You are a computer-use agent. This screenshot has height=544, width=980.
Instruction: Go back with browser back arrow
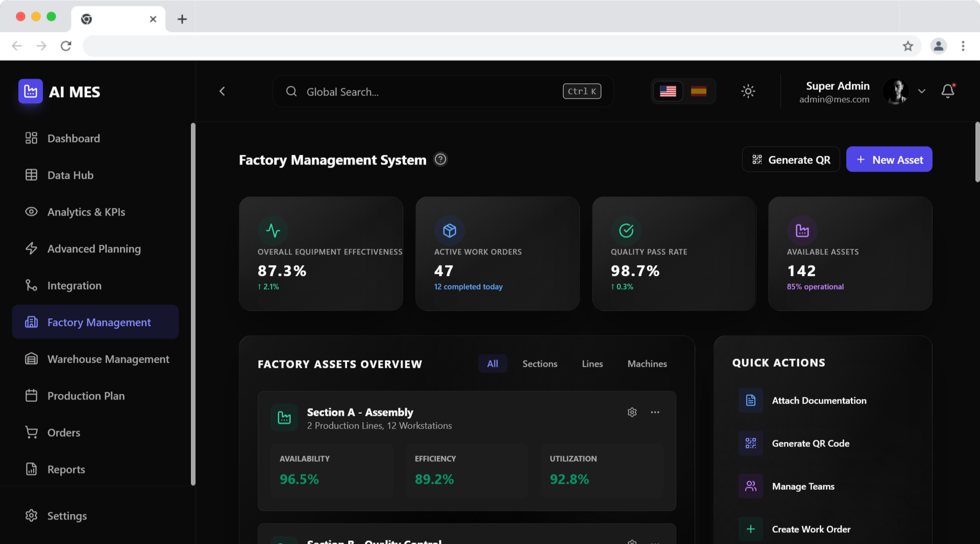(17, 46)
